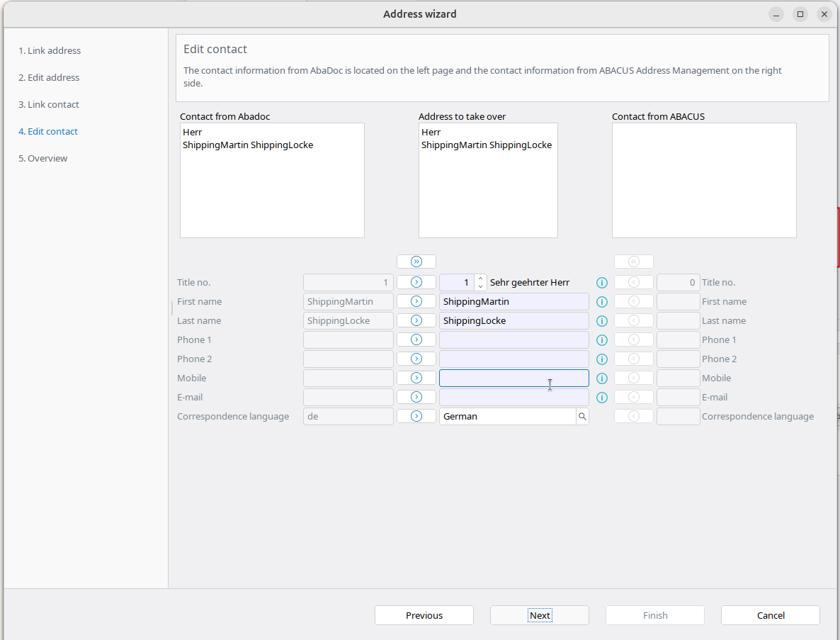840x640 pixels.
Task: Decrease the Title no. using down stepper
Action: tap(481, 287)
